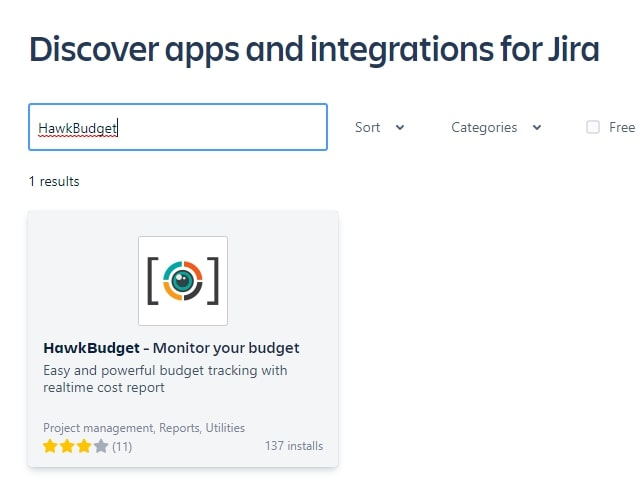Image resolution: width=644 pixels, height=498 pixels.
Task: Focus the HawkBudget search input field
Action: click(x=178, y=127)
